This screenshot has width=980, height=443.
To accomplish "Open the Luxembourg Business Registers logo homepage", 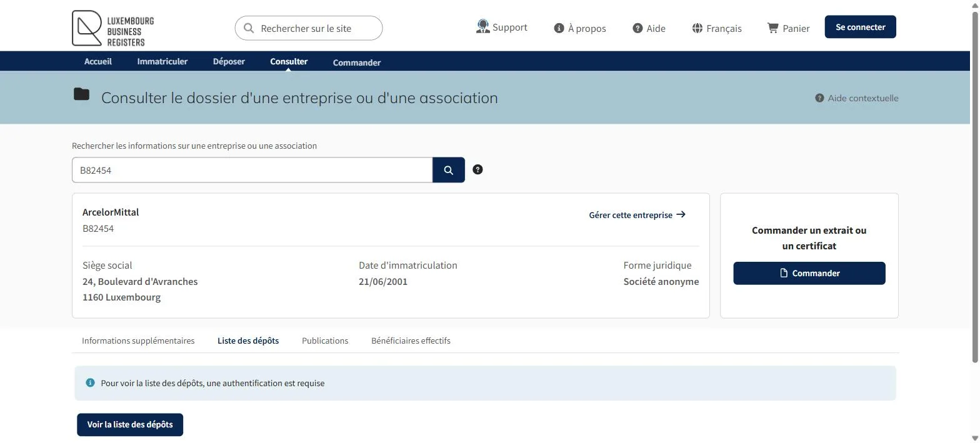I will [113, 28].
